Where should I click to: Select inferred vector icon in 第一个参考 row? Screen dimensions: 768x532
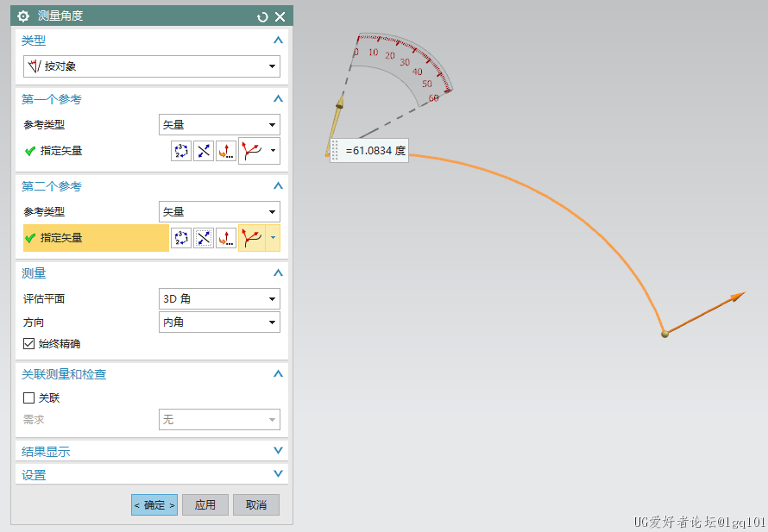pos(252,151)
